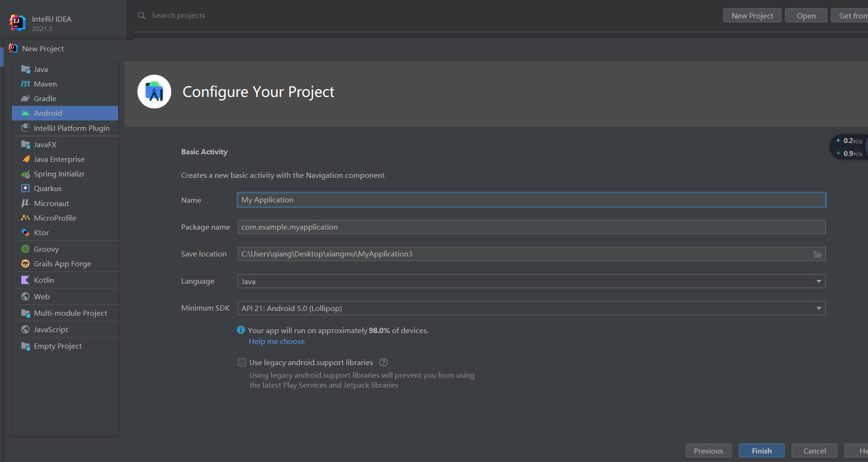The height and width of the screenshot is (462, 868).
Task: Click the Finish button
Action: point(761,451)
